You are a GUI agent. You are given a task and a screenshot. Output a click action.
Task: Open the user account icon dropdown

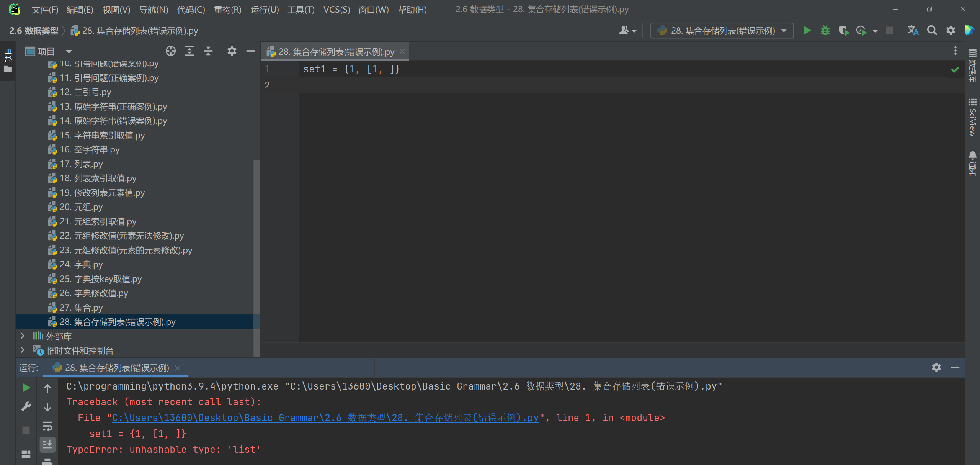coord(627,31)
